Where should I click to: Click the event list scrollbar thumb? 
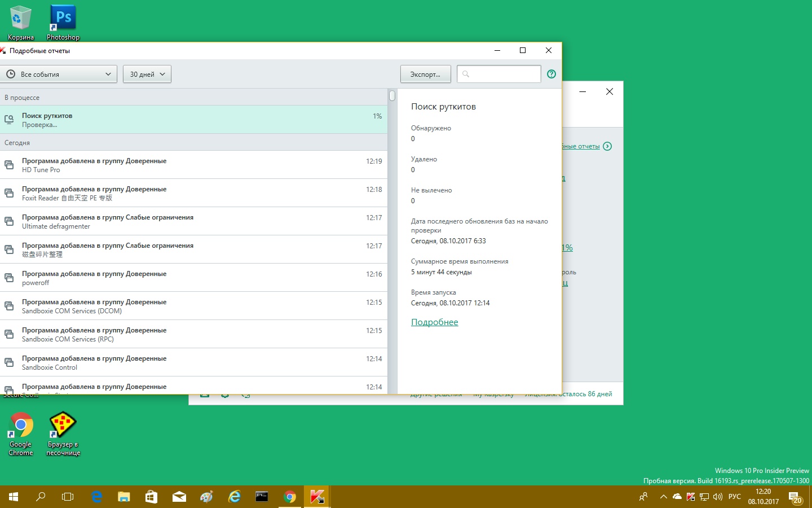(392, 96)
